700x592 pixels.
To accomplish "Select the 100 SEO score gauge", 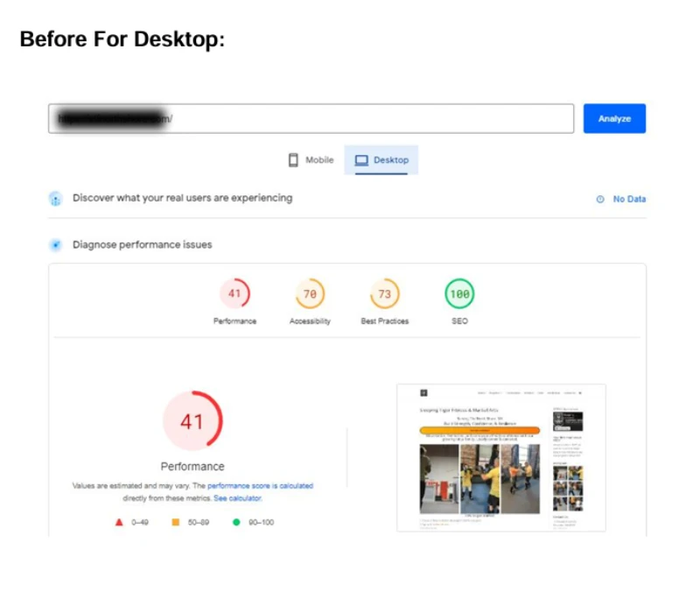I will 459,293.
